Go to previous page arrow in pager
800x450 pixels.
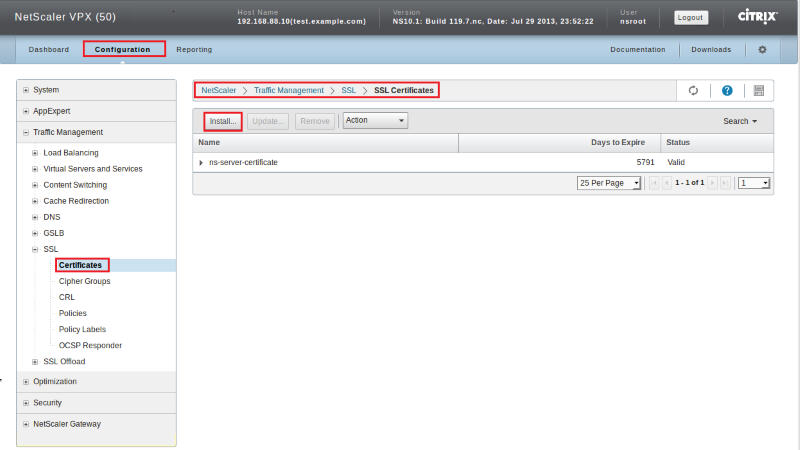tap(666, 183)
